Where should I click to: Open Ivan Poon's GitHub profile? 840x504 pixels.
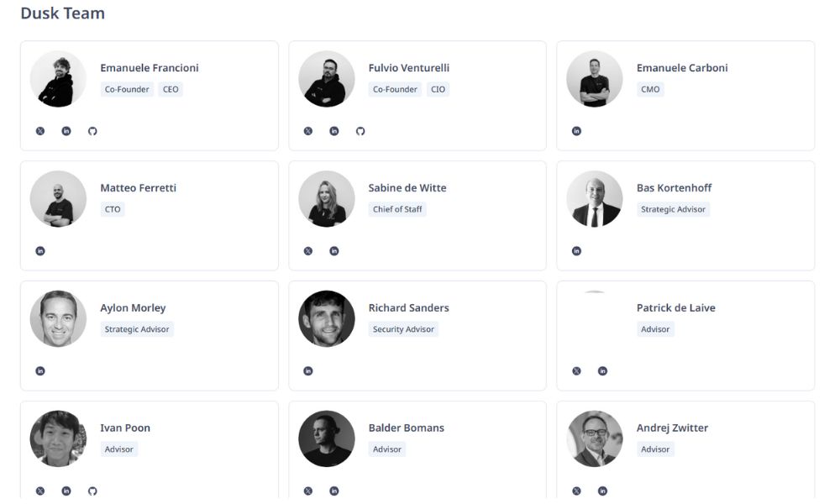point(92,491)
